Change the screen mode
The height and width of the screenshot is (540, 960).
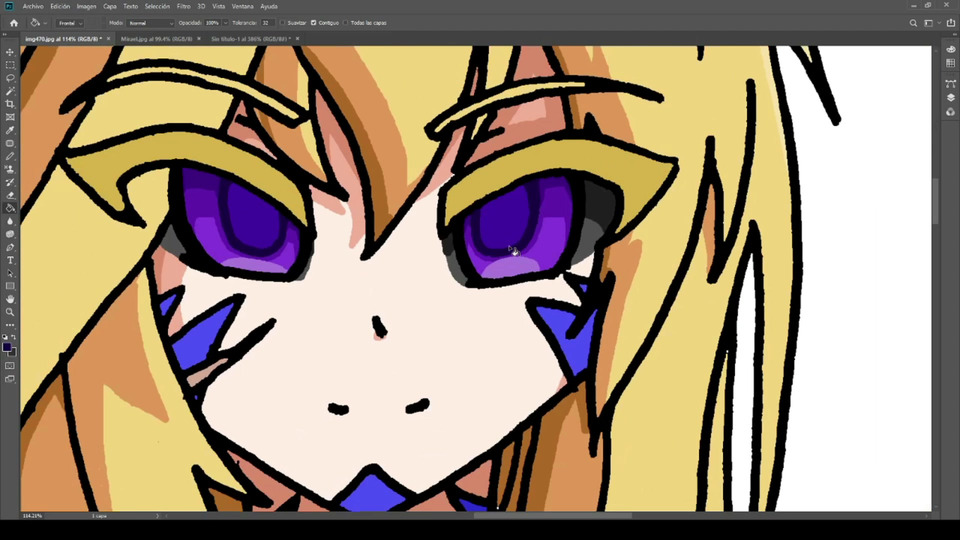[10, 379]
